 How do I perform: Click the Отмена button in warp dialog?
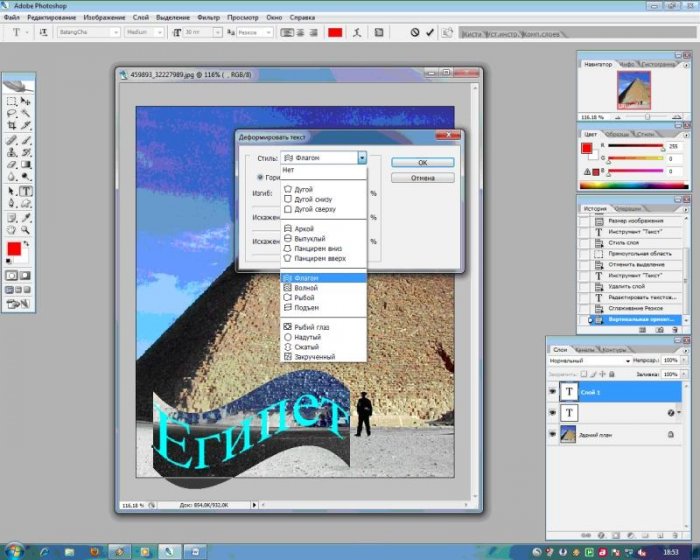422,178
